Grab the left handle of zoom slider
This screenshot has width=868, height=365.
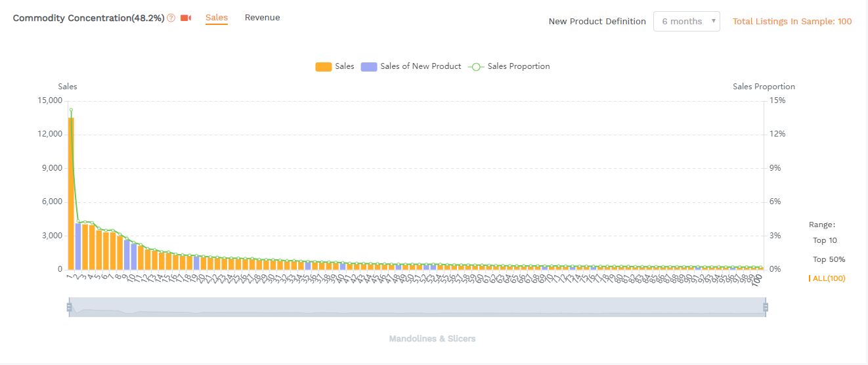[69, 307]
